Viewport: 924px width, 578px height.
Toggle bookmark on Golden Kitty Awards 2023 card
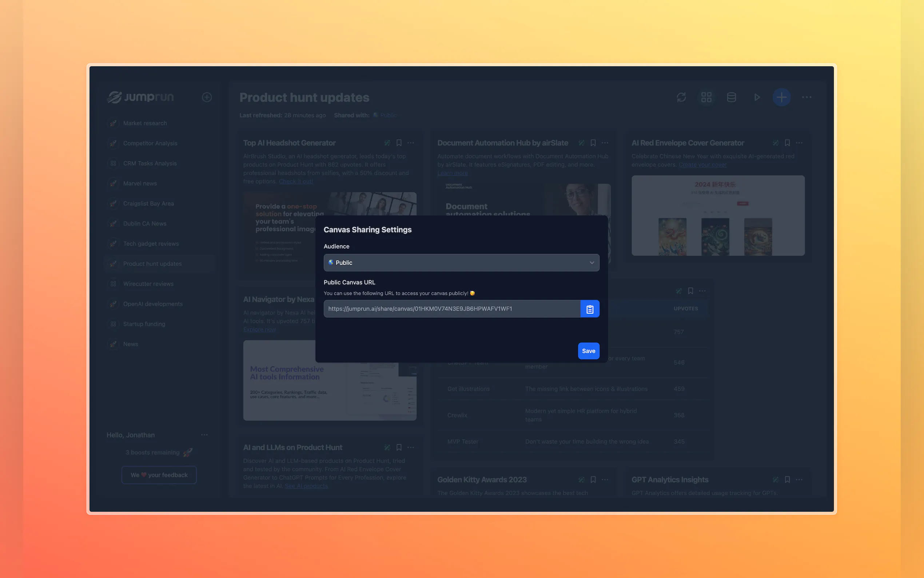coord(593,479)
